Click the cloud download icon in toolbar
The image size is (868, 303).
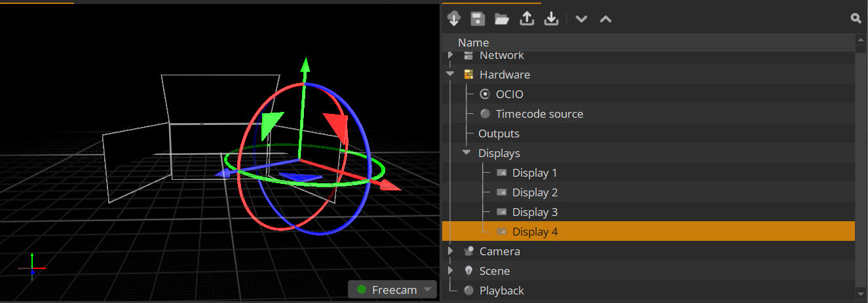(453, 19)
